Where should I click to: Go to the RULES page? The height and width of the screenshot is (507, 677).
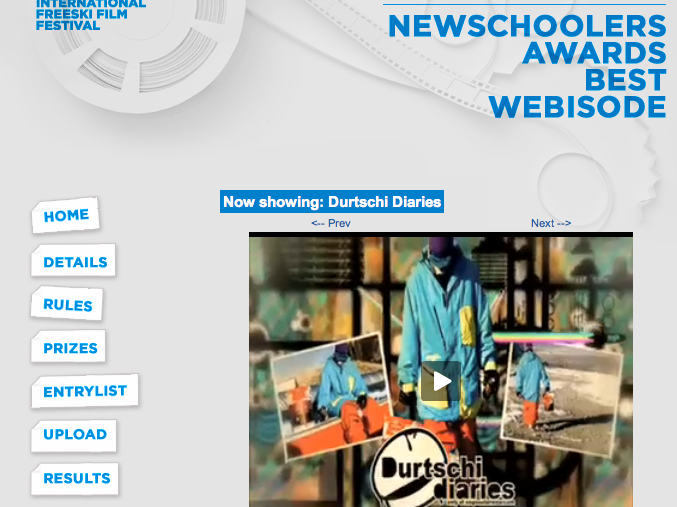coord(67,304)
